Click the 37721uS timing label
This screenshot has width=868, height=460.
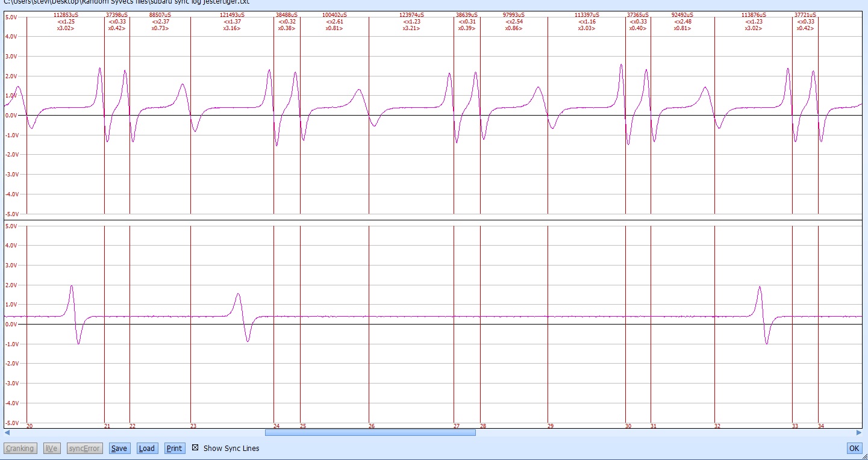pyautogui.click(x=805, y=14)
